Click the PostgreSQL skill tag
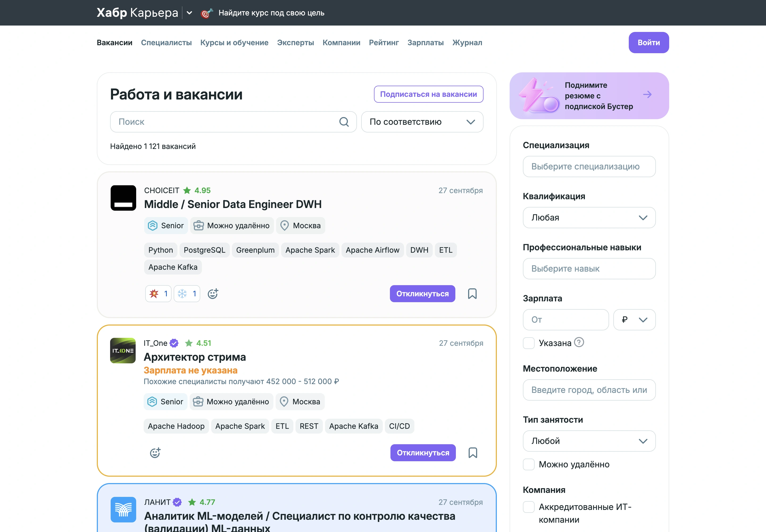The height and width of the screenshot is (532, 766). [x=204, y=250]
